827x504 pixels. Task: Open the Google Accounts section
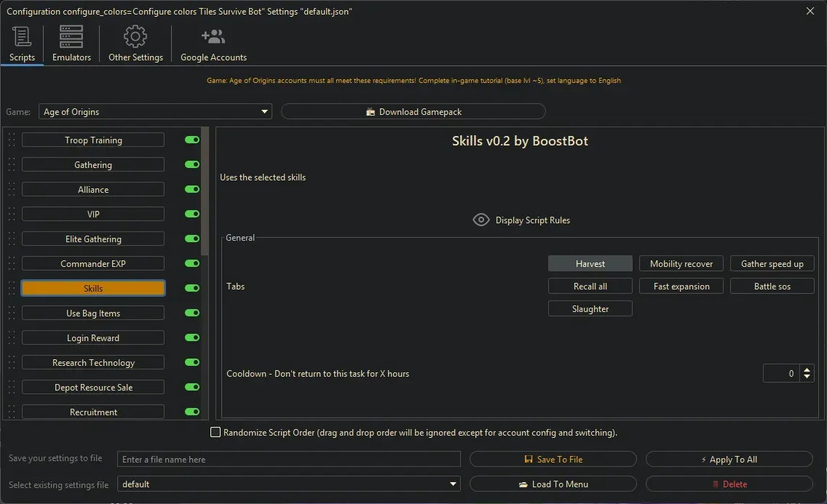tap(213, 44)
